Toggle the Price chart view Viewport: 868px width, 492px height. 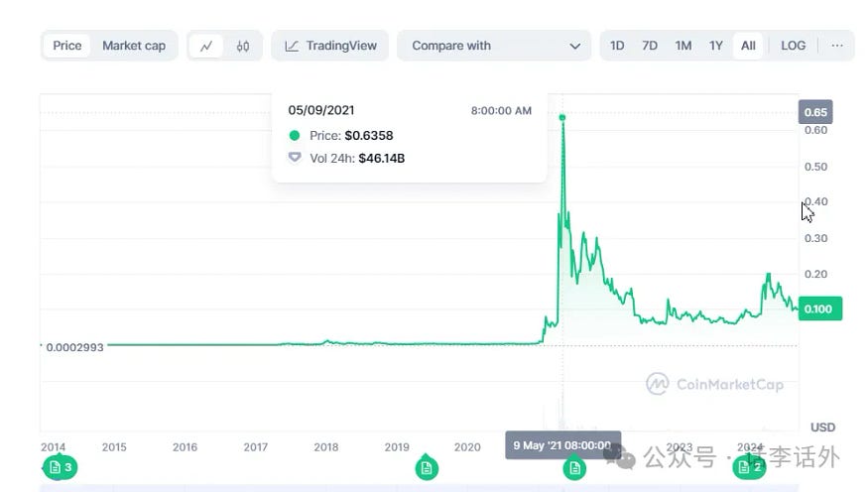pos(67,46)
